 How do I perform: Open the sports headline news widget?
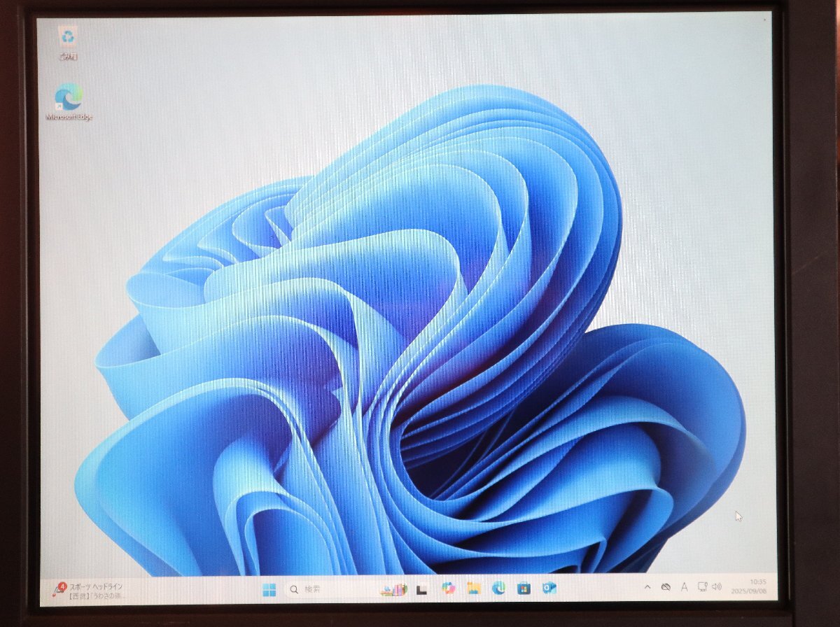[90, 591]
